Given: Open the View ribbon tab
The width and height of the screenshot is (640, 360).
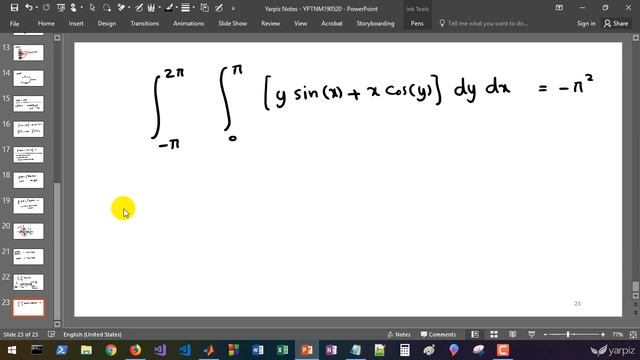Looking at the screenshot, I should [300, 23].
